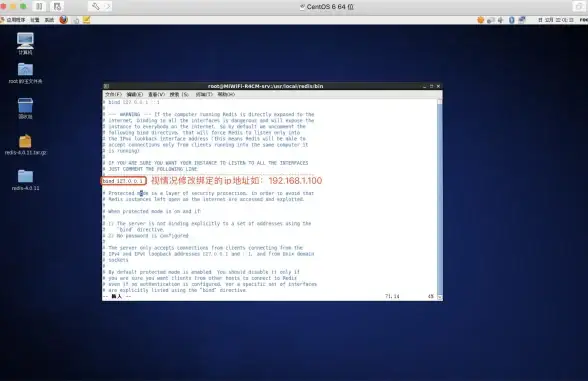Open the Applications menu in GNOME panel

pyautogui.click(x=15, y=20)
